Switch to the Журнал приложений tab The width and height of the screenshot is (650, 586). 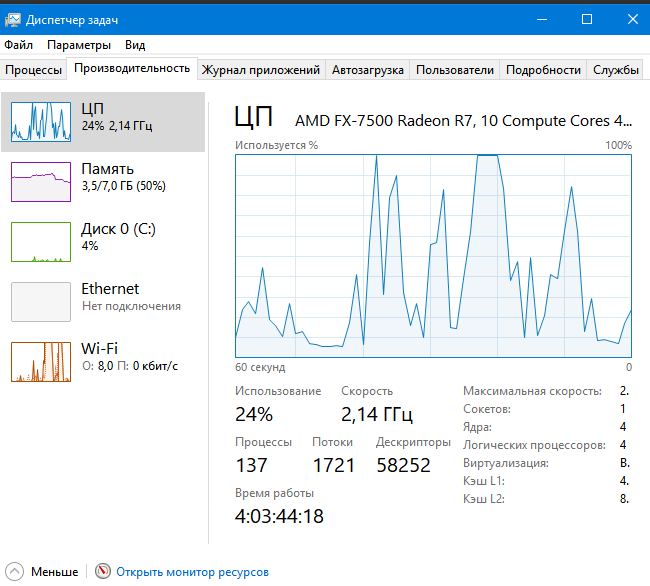(261, 70)
